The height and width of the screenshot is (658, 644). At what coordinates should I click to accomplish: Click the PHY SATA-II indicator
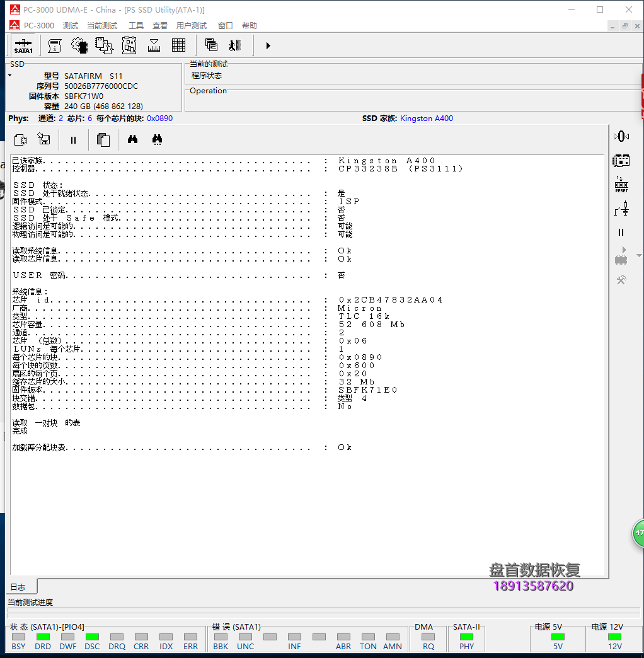click(x=466, y=637)
